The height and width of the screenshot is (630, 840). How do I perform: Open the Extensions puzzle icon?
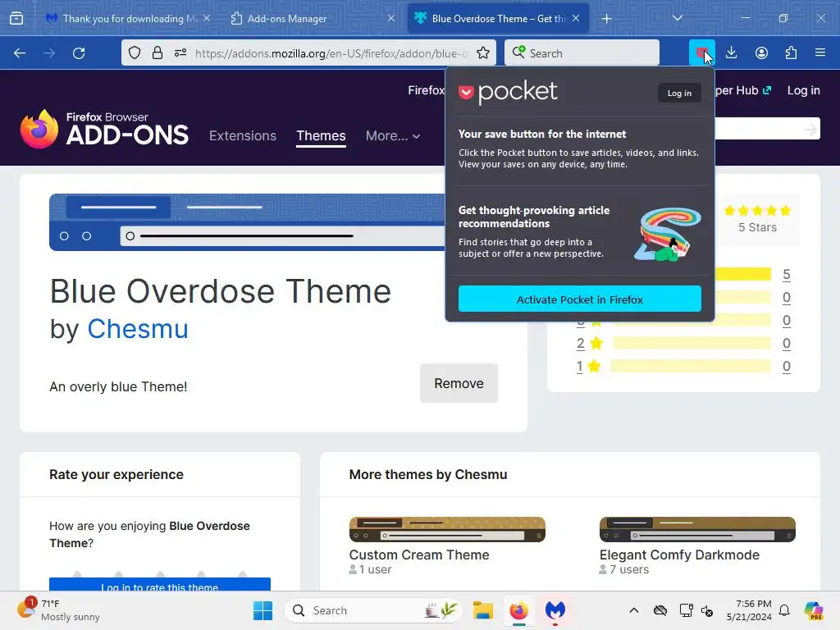click(x=791, y=53)
